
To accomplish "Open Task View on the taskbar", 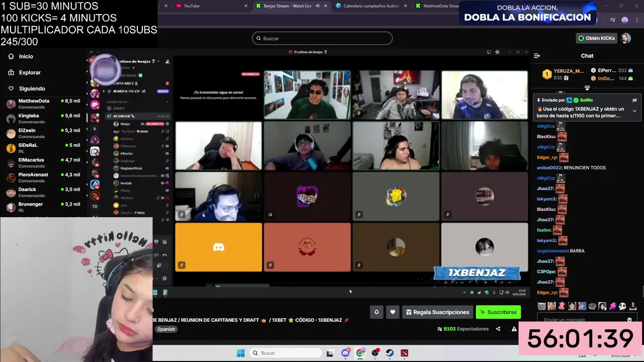I will (330, 353).
